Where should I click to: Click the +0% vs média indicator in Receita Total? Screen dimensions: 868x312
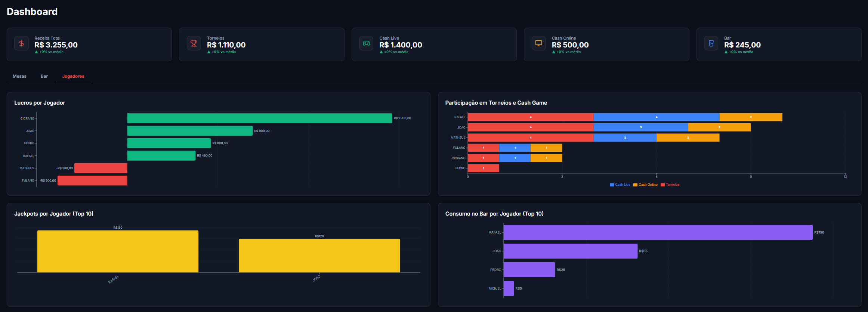pos(49,52)
